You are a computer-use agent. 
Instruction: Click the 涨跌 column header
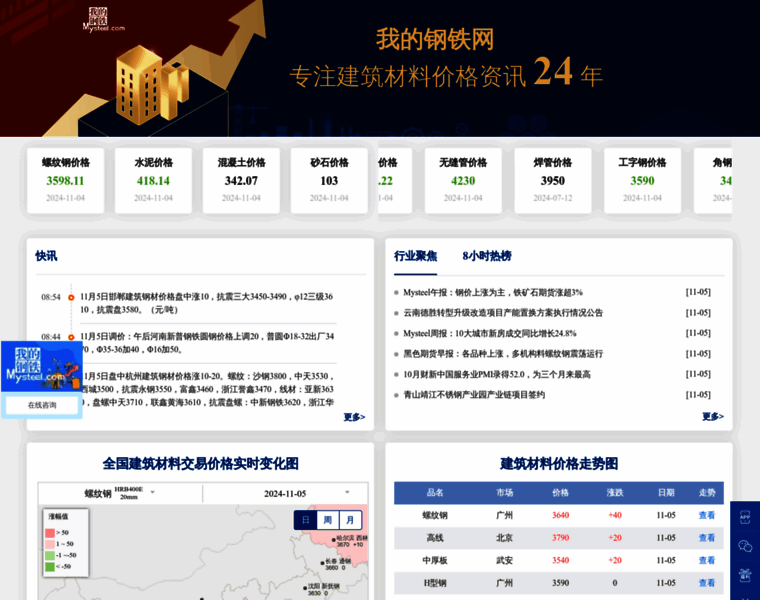click(615, 493)
